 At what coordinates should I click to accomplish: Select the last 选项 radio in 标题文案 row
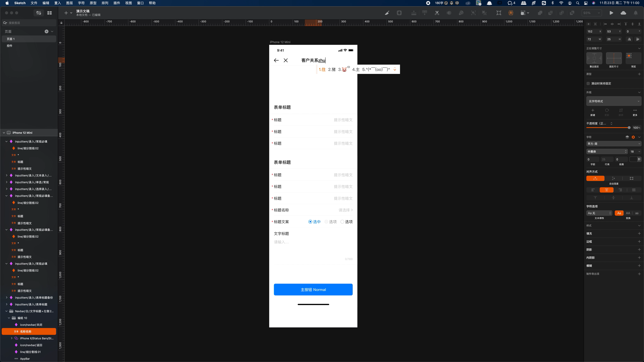pos(342,222)
